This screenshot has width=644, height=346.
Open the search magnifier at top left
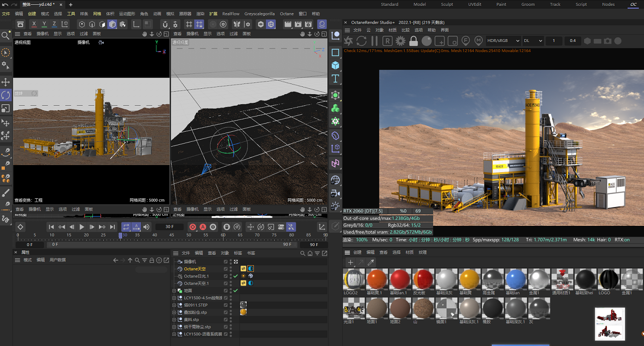tap(6, 36)
